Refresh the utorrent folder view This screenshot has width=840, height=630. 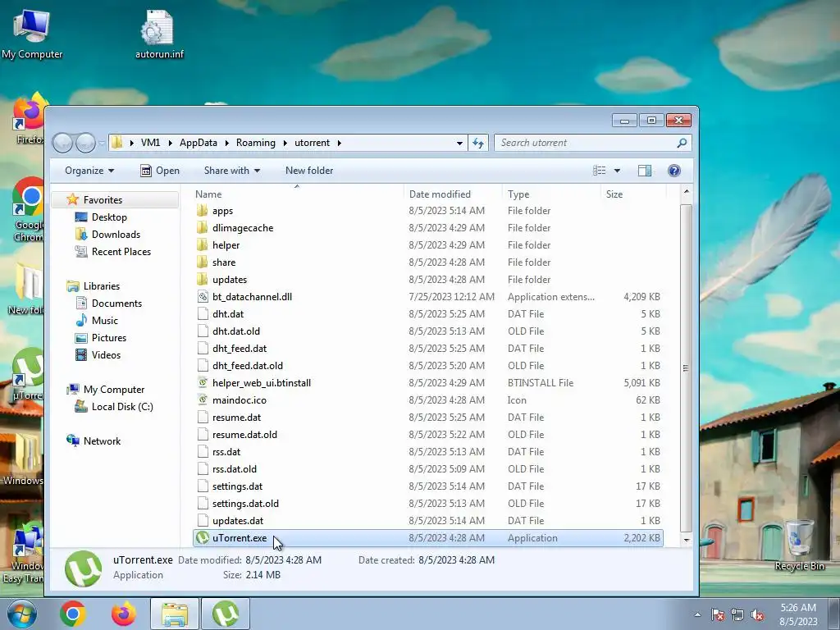pyautogui.click(x=478, y=143)
